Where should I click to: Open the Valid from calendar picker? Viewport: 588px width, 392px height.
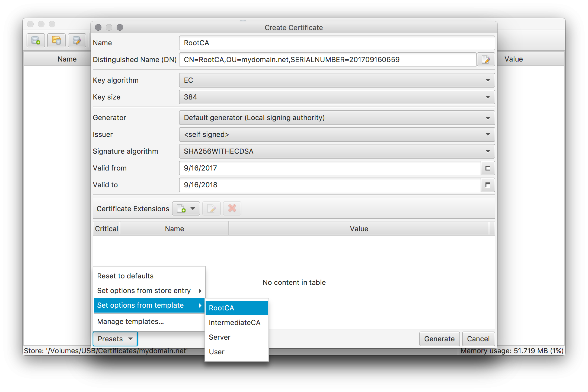pos(488,168)
